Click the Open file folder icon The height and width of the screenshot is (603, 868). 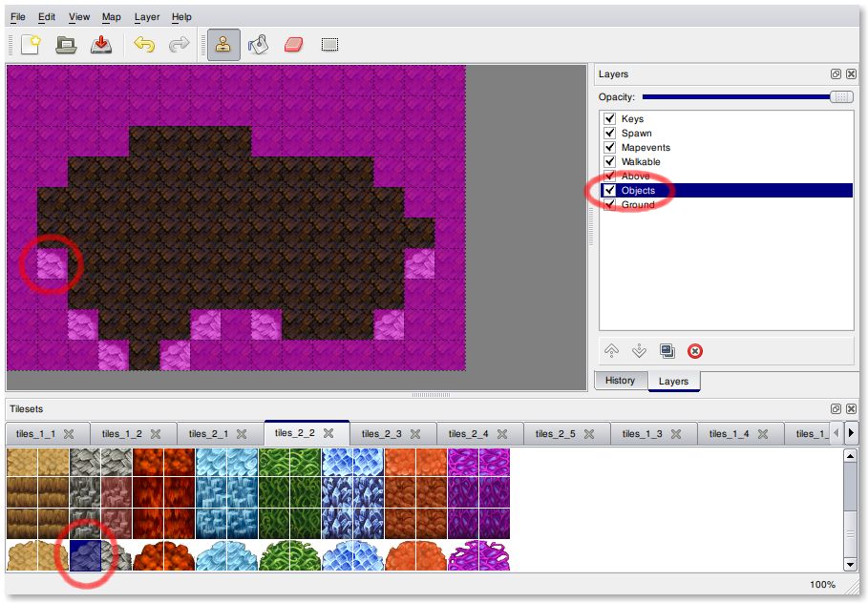(x=66, y=45)
